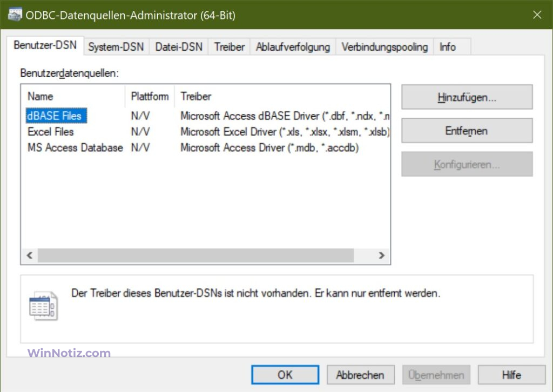Click the right arrow of the horizontal scrollbar
The height and width of the screenshot is (392, 553).
[382, 255]
